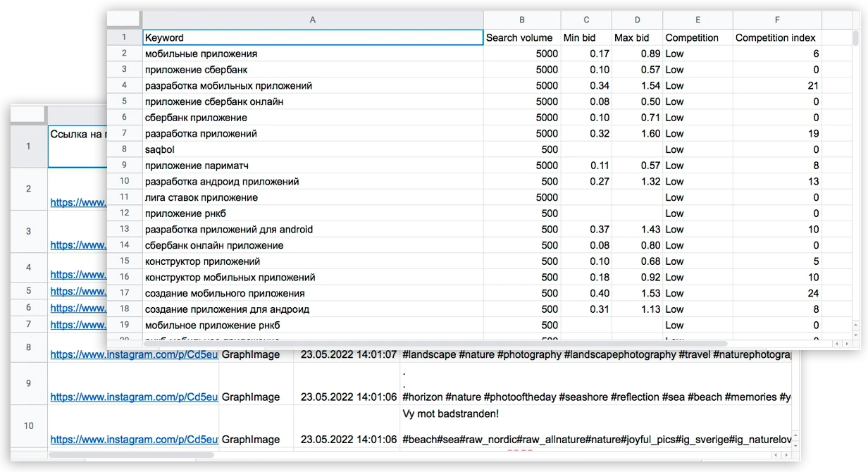Select the 'приложение сбербанк' keyword cell
This screenshot has width=868, height=472.
[313, 70]
